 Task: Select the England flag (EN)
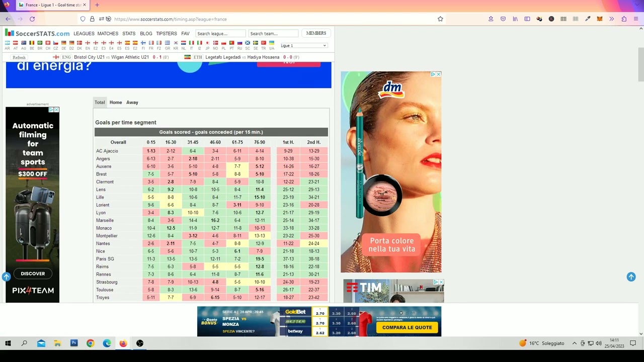point(87,43)
